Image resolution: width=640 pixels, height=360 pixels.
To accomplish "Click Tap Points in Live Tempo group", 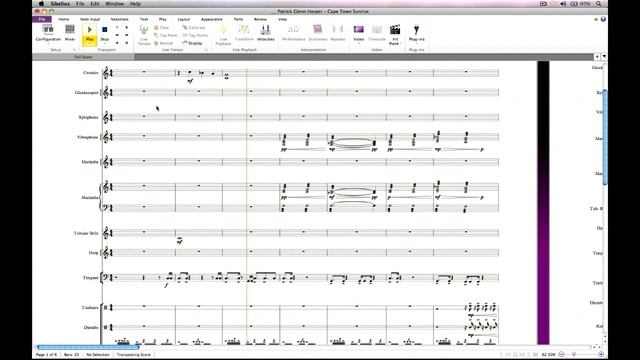I will 195,36.
